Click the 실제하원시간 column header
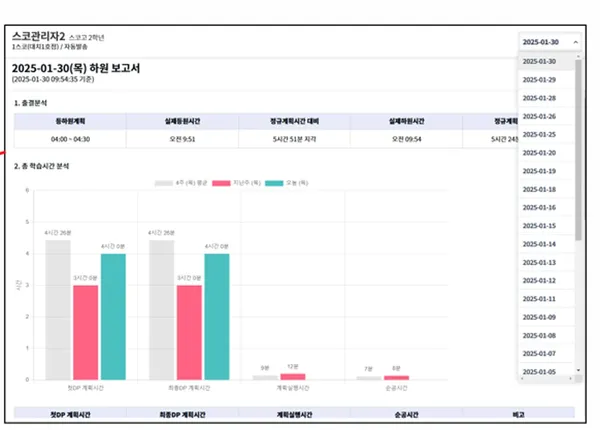 click(406, 121)
